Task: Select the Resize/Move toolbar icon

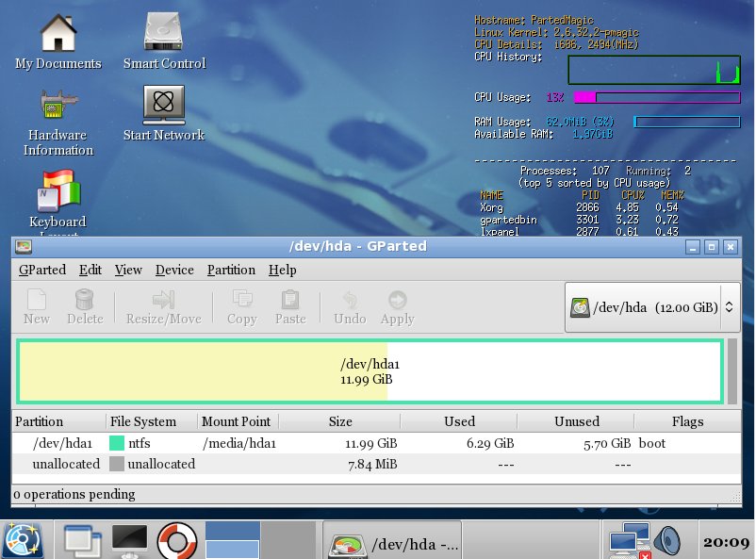Action: 164,300
